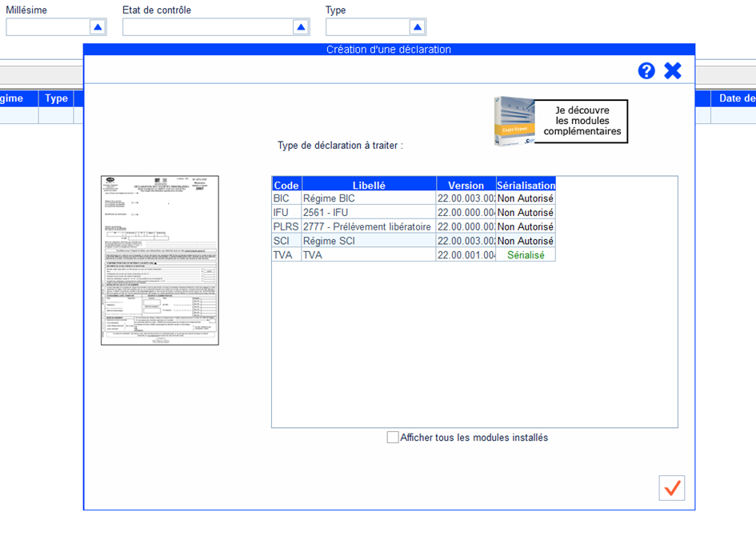Select the Régime BIC row
The height and width of the screenshot is (556, 756).
368,198
